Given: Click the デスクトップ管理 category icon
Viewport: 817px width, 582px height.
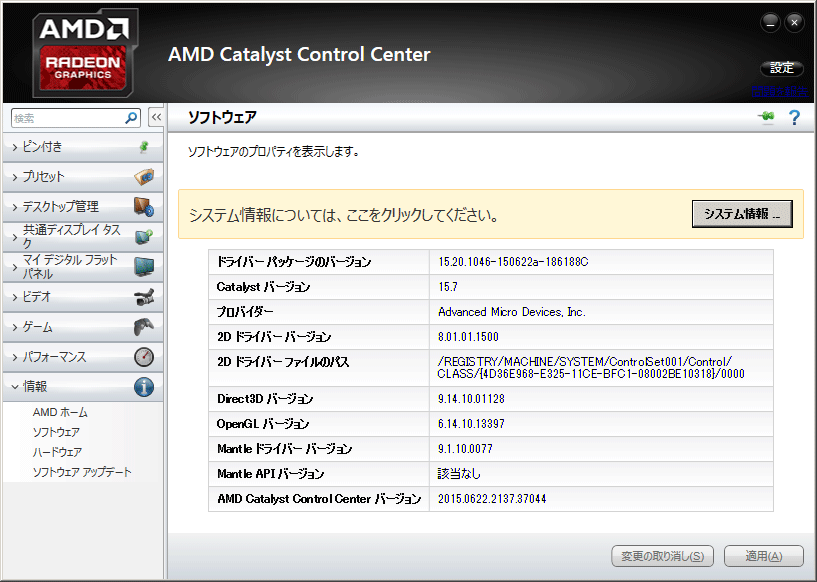Looking at the screenshot, I should tap(144, 207).
